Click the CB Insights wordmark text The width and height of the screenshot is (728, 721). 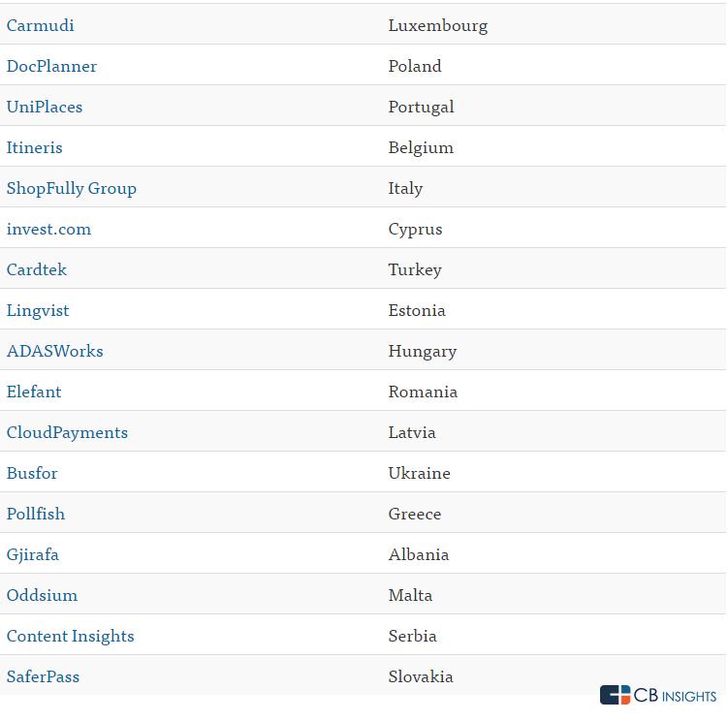[675, 695]
